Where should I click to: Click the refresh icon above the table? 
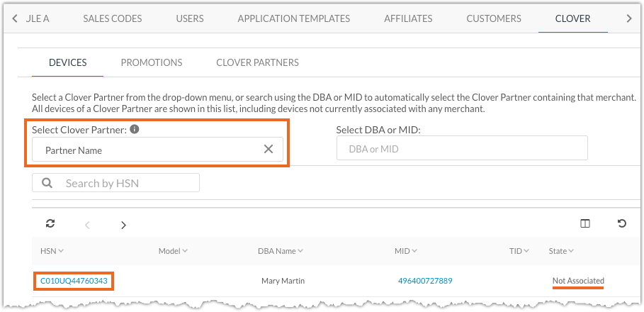[x=50, y=223]
